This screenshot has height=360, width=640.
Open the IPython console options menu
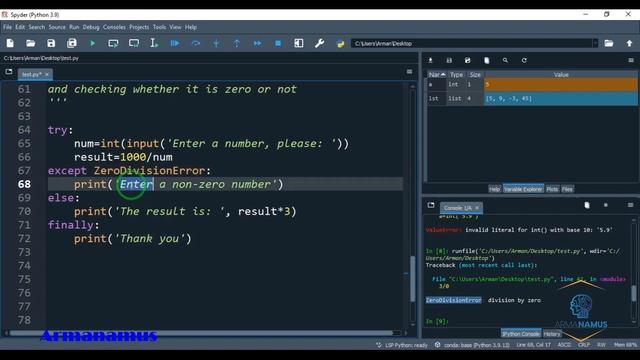coord(631,205)
